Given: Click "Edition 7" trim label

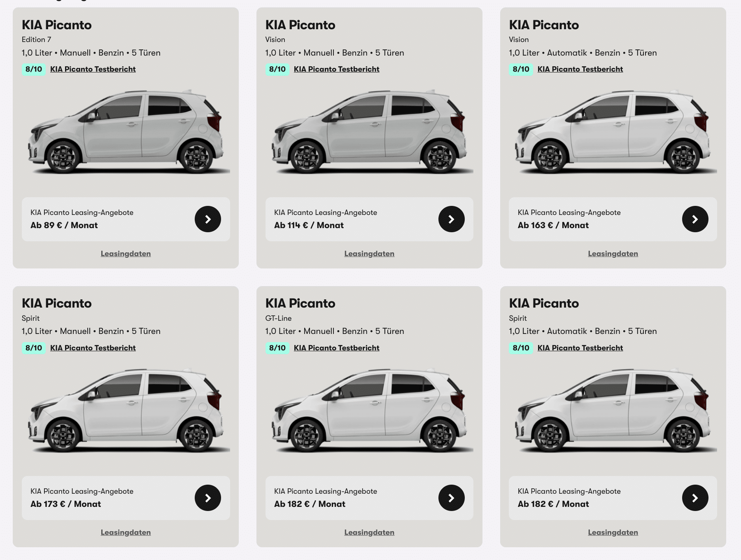Looking at the screenshot, I should (37, 40).
